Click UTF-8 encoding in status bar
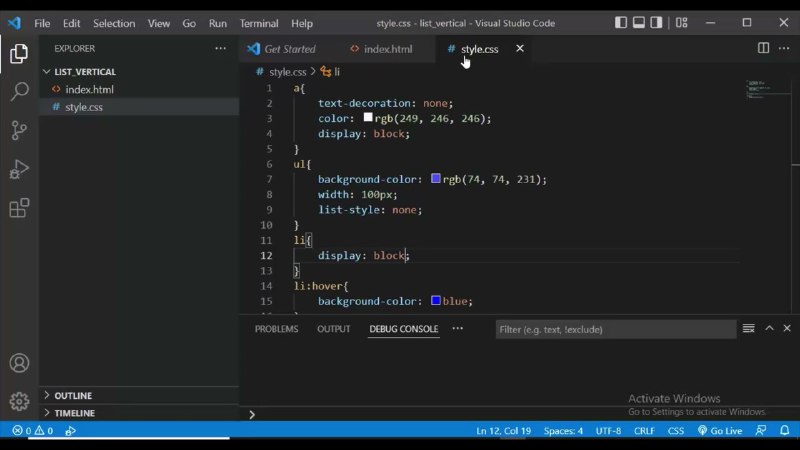Screen dimensions: 800x450 click(x=608, y=431)
